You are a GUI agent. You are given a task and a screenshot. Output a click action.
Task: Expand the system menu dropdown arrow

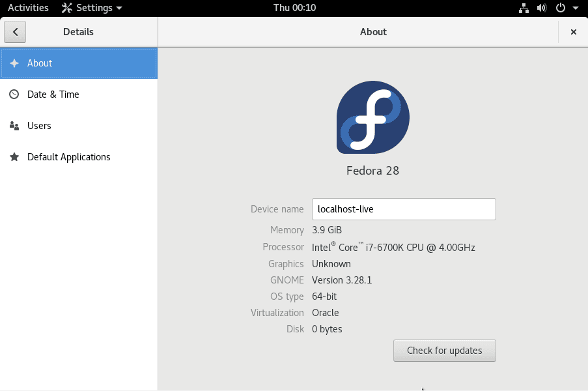(575, 8)
